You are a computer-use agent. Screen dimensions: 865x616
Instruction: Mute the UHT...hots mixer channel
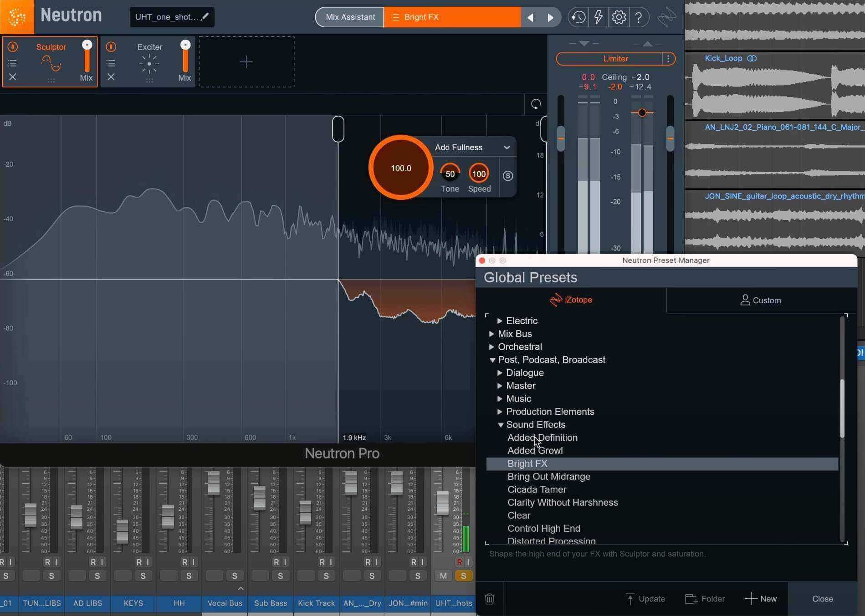443,575
